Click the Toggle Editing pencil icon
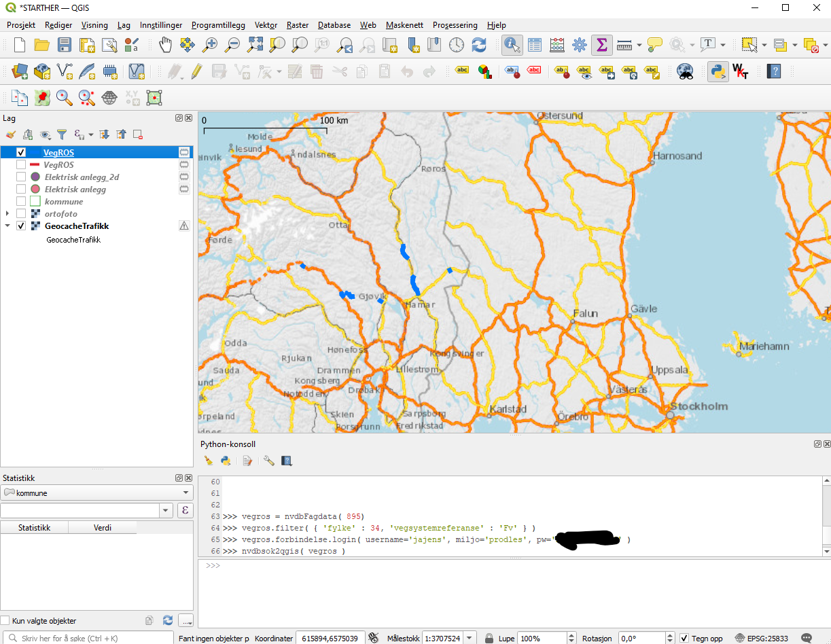831x644 pixels. 196,71
